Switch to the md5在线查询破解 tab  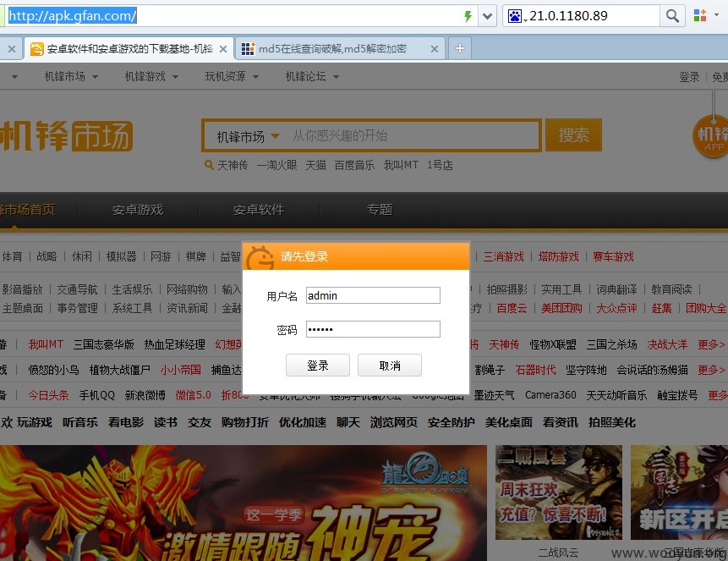[340, 49]
